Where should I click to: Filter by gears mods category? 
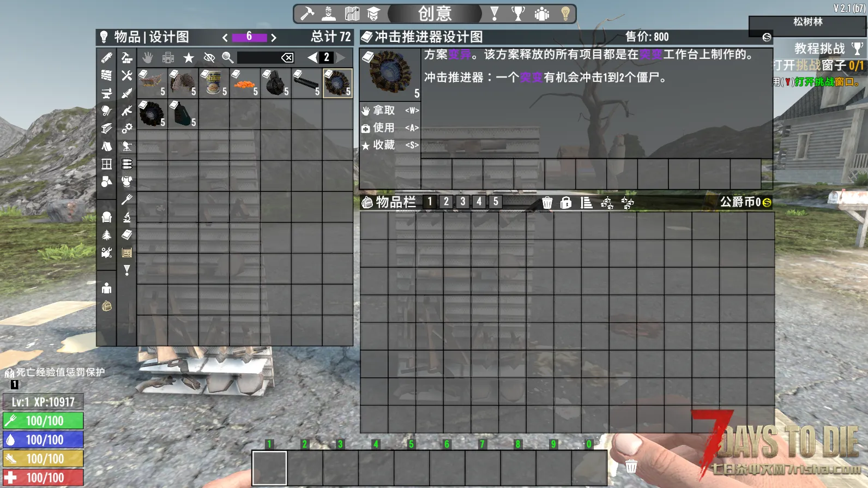point(126,129)
